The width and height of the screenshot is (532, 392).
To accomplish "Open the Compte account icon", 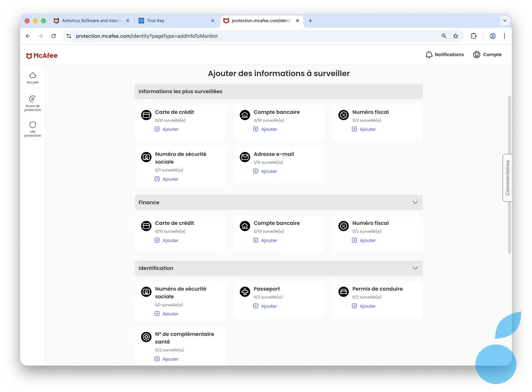I will point(476,54).
